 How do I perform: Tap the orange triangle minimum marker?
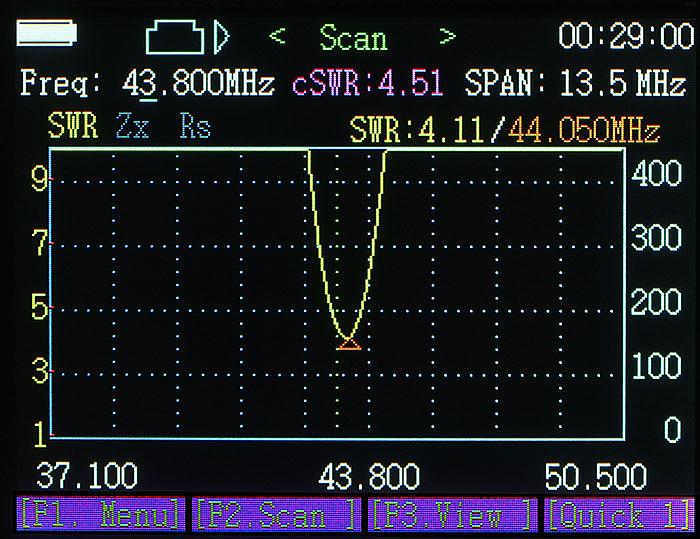[349, 344]
